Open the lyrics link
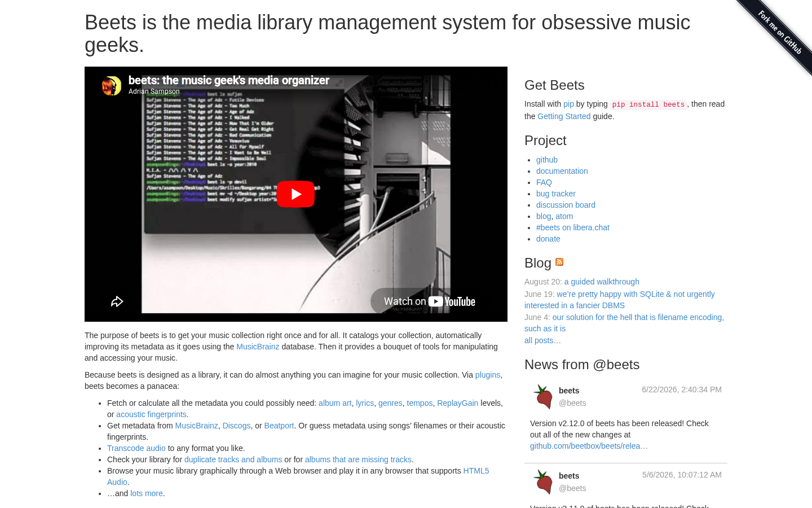The width and height of the screenshot is (812, 508). (365, 403)
